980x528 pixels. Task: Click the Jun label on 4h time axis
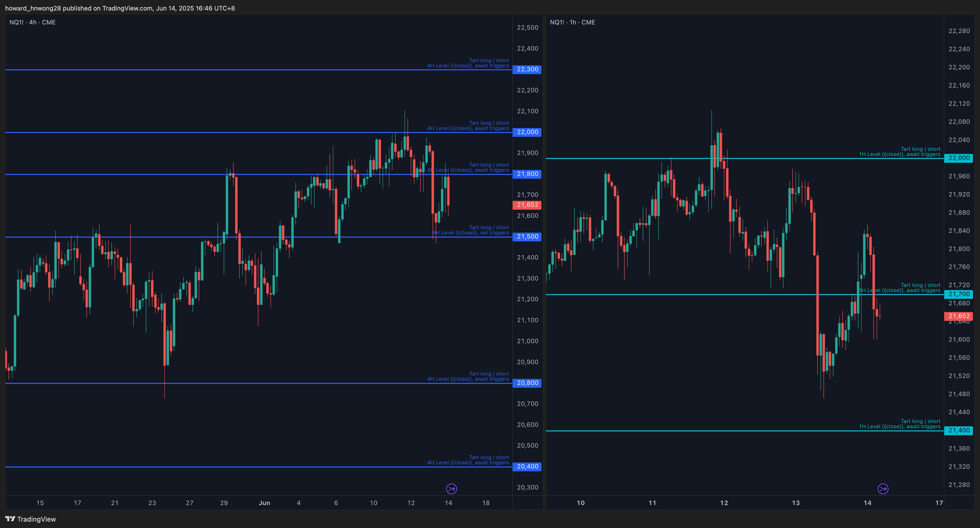pyautogui.click(x=264, y=503)
